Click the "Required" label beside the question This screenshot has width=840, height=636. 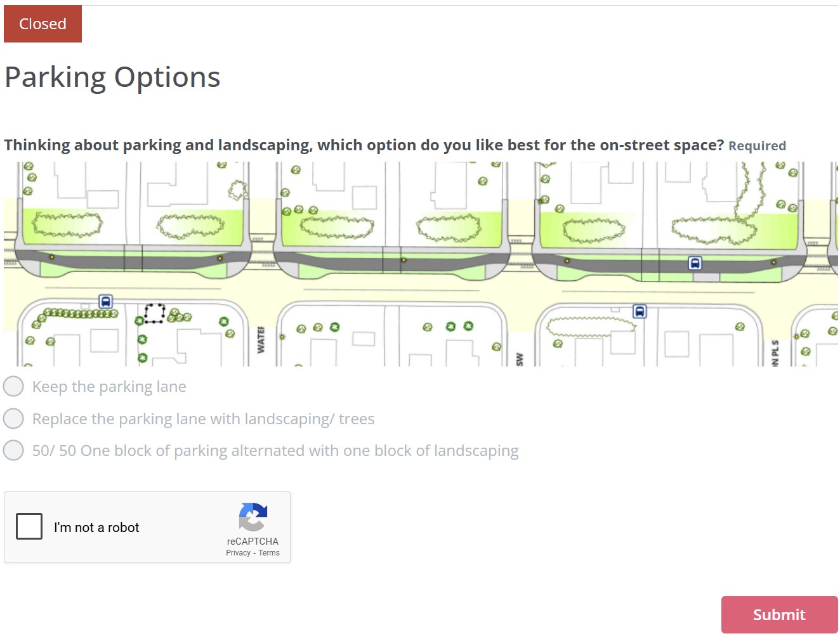[x=757, y=146]
